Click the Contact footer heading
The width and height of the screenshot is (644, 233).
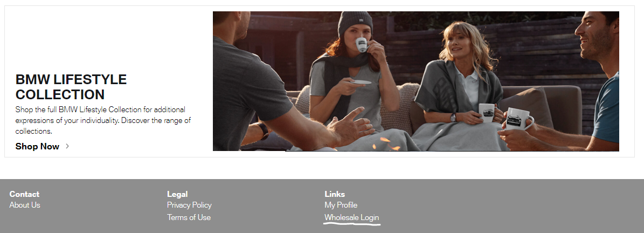pyautogui.click(x=24, y=194)
